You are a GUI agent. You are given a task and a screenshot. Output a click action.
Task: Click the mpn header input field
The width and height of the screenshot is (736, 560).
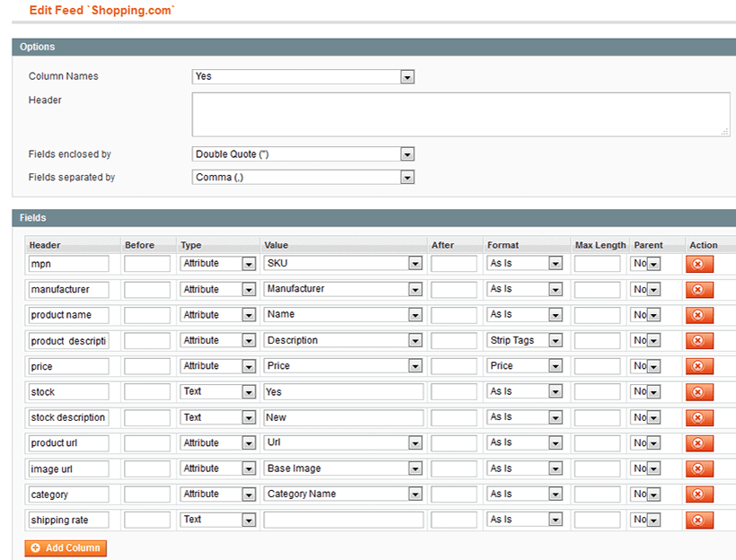68,264
